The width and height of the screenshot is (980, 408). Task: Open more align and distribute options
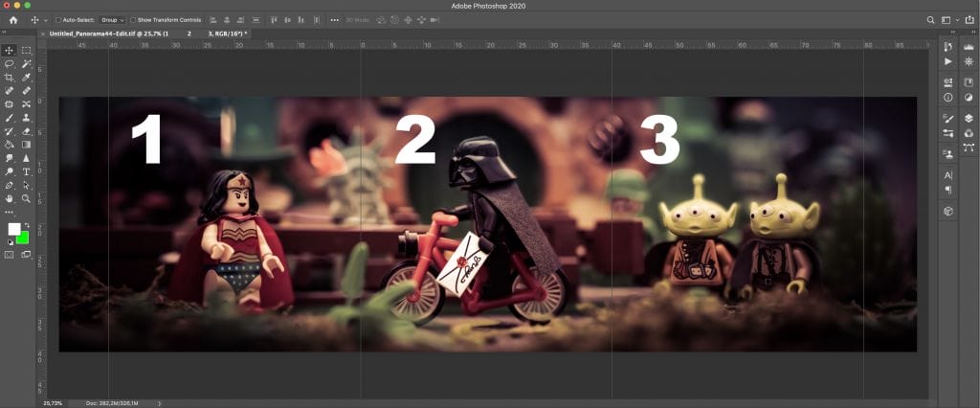335,20
